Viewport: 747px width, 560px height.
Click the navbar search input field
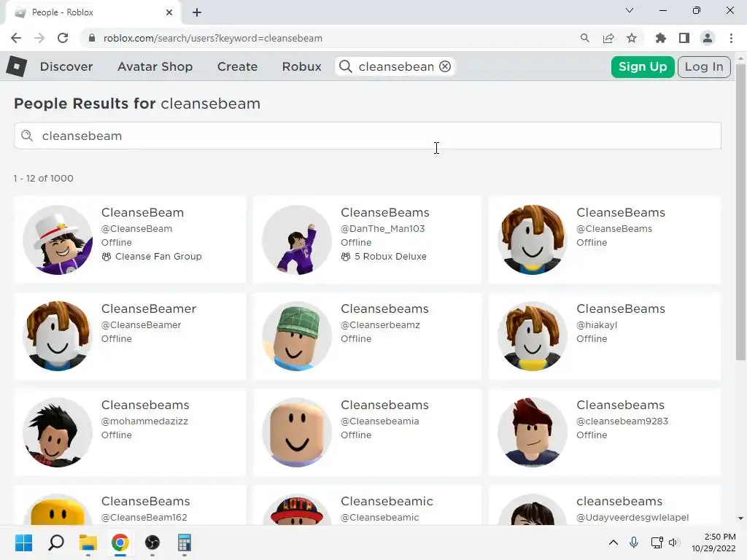click(396, 66)
